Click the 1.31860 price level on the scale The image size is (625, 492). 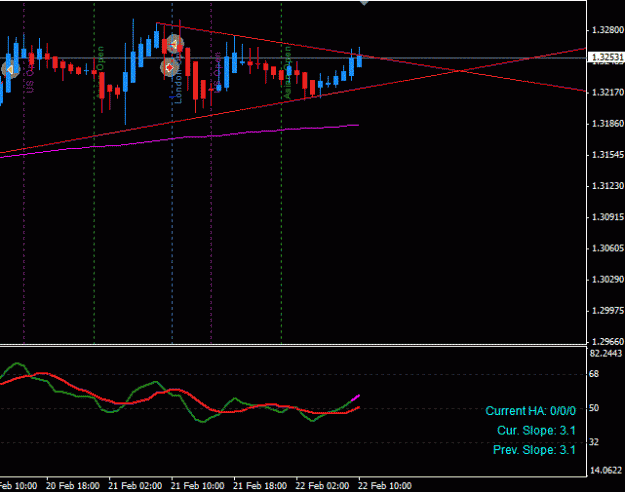(608, 124)
